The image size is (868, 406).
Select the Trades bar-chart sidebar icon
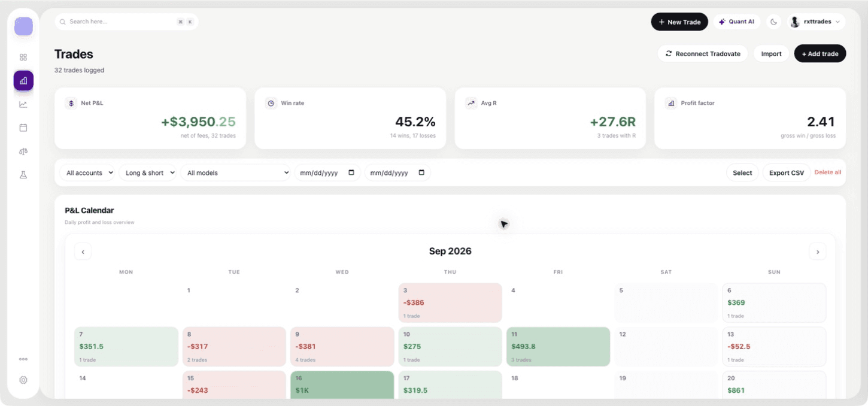(x=23, y=81)
